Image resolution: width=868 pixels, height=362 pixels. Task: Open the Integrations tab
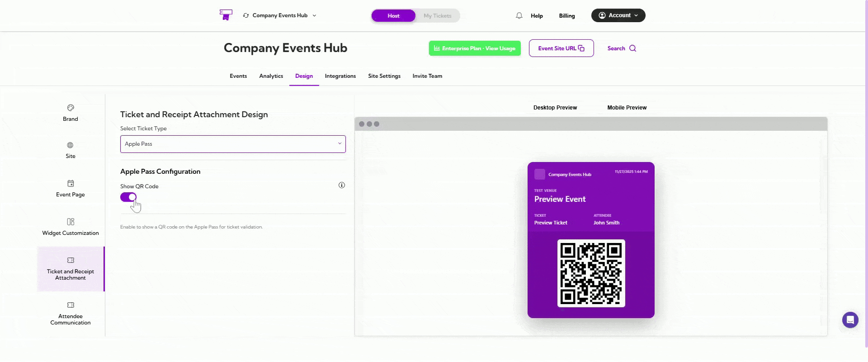tap(340, 76)
